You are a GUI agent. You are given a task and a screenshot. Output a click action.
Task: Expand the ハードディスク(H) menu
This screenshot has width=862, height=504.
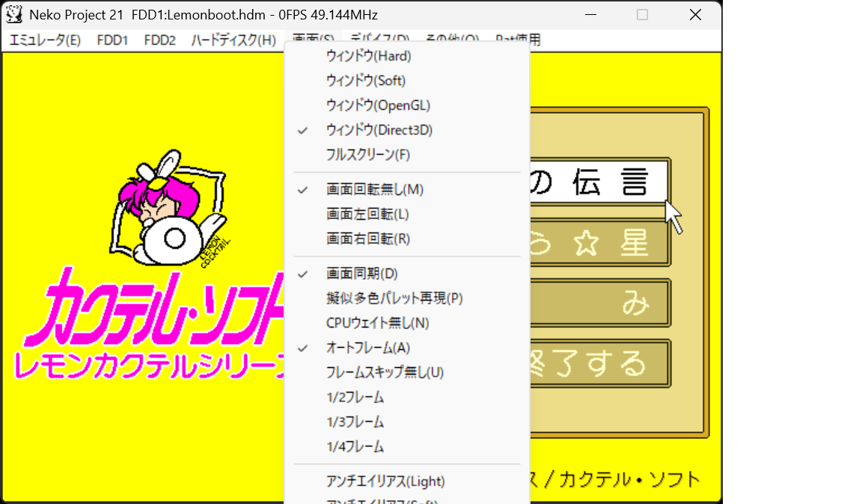click(233, 40)
